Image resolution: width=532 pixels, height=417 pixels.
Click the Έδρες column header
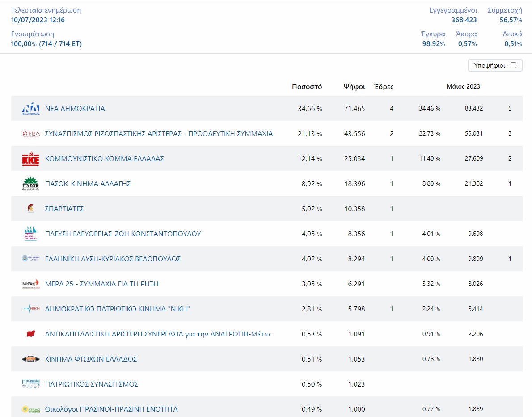[x=384, y=87]
